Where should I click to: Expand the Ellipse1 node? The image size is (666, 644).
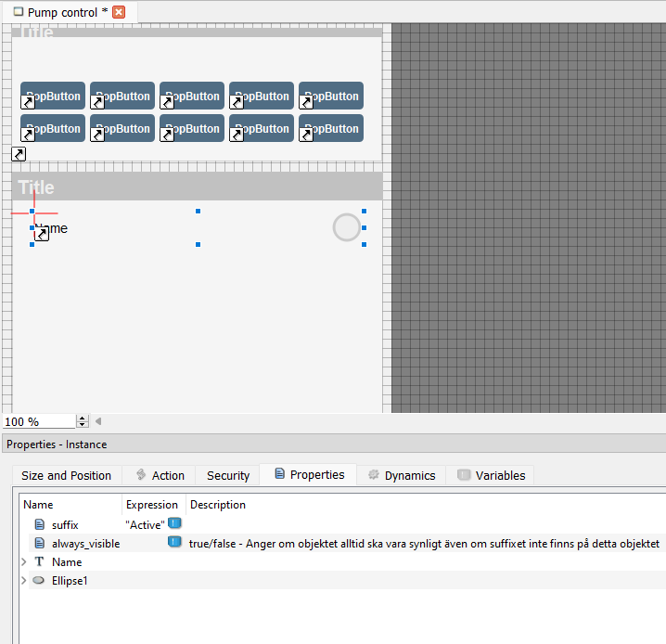tap(23, 581)
